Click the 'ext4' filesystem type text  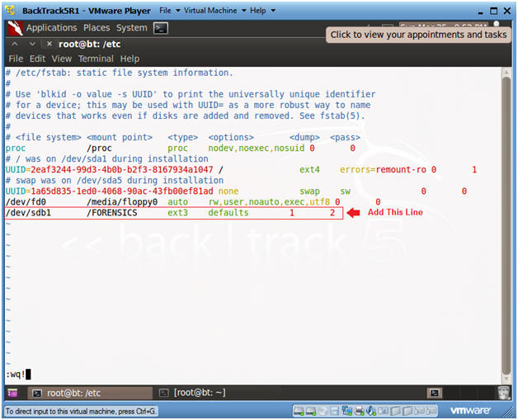[x=309, y=169]
